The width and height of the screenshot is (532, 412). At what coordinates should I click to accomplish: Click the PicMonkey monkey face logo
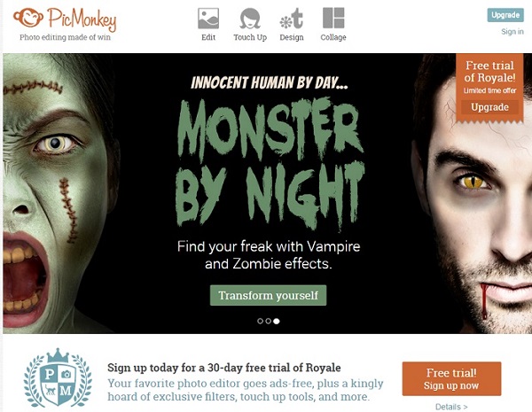click(x=28, y=18)
